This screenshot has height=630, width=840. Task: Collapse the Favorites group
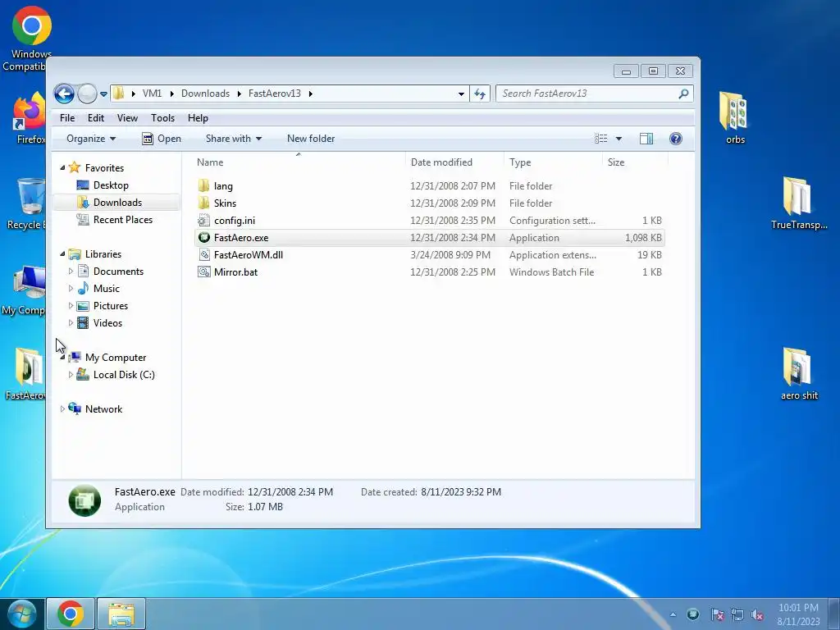(x=62, y=167)
